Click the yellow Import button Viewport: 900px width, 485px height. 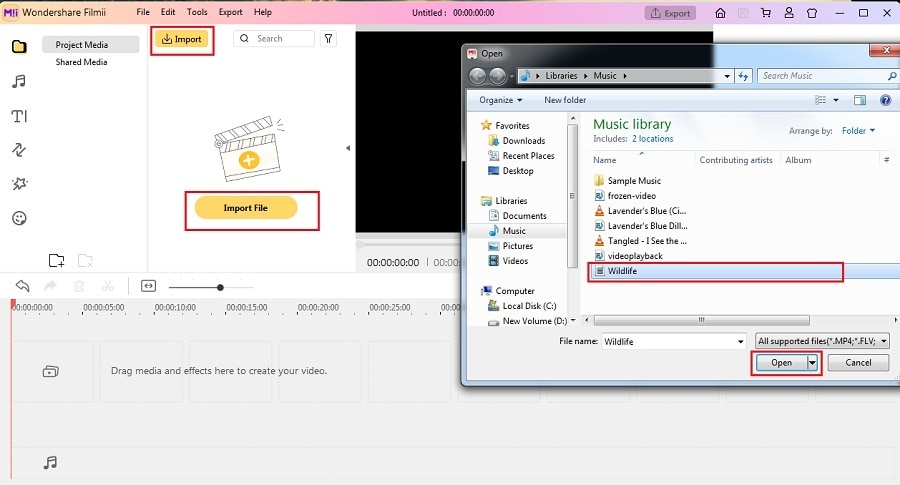(181, 39)
